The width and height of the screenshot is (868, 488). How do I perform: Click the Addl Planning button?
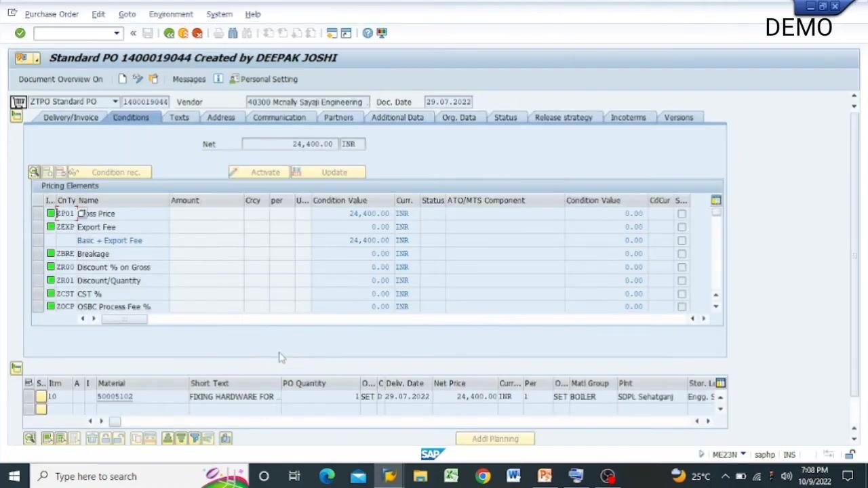coord(495,439)
